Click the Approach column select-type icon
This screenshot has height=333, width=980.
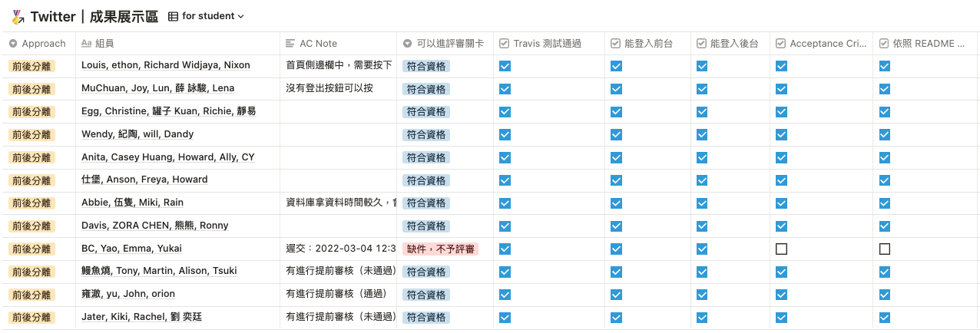pyautogui.click(x=13, y=44)
